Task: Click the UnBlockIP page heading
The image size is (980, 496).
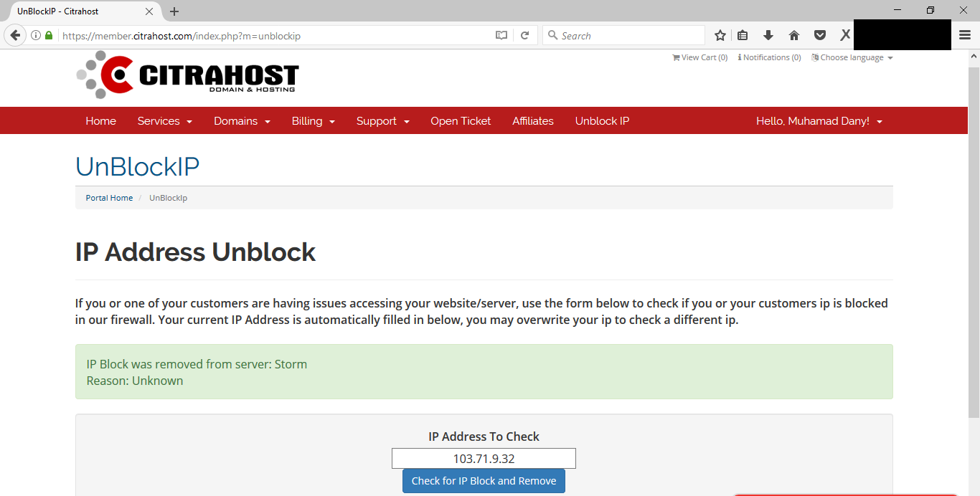Action: [138, 166]
